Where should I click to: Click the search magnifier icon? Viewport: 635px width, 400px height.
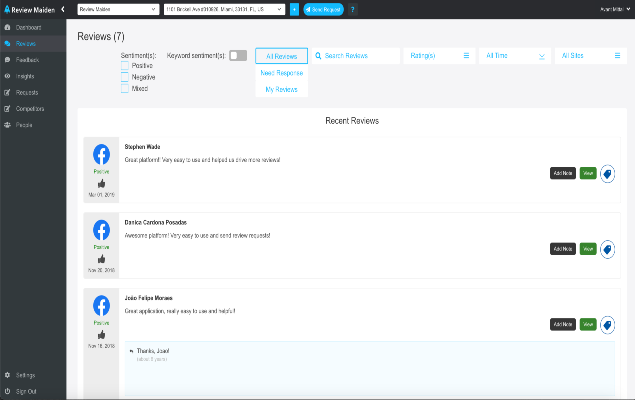[x=318, y=55]
